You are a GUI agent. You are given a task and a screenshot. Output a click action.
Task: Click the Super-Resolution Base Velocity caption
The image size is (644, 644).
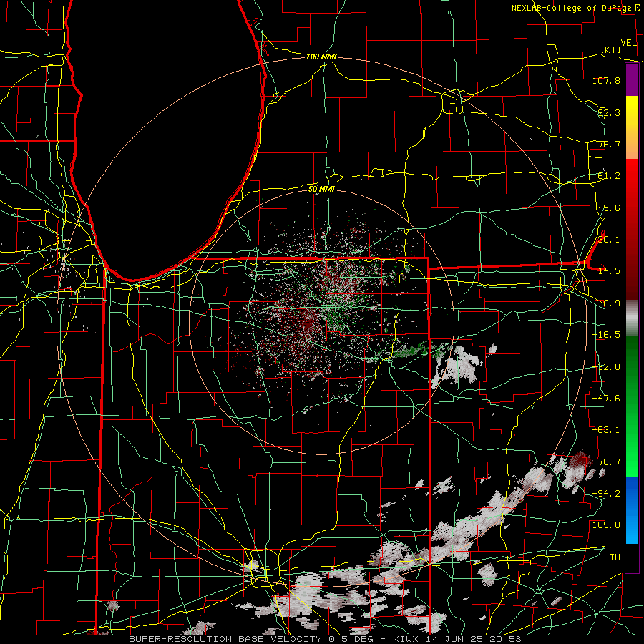coord(326,639)
